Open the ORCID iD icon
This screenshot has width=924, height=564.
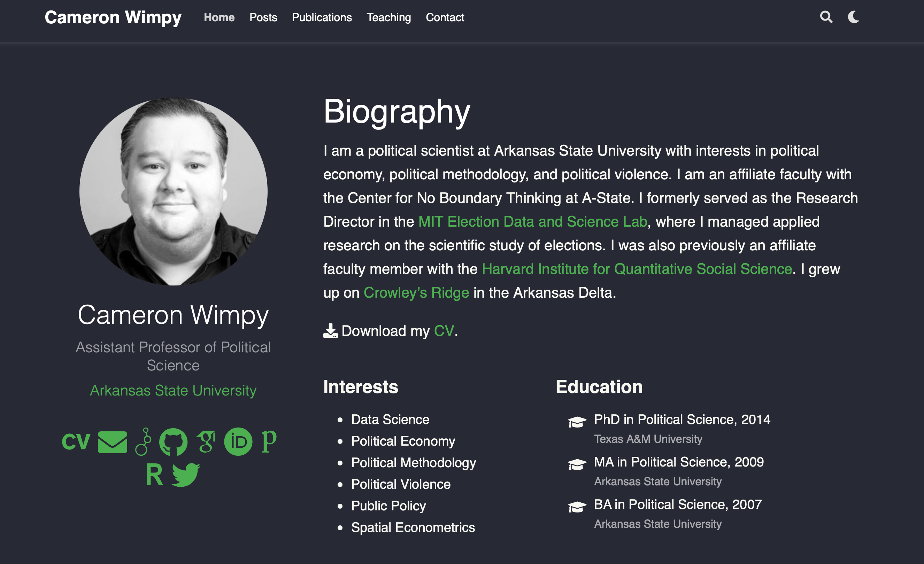tap(238, 442)
